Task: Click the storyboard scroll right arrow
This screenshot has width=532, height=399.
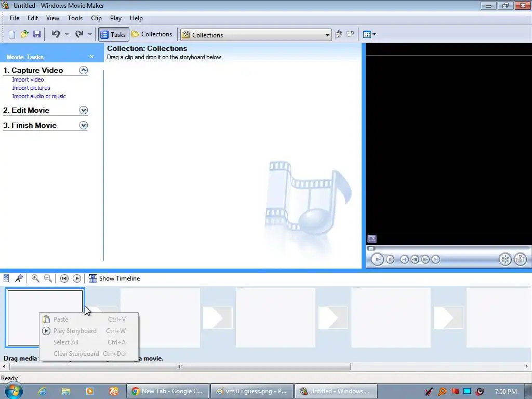Action: point(526,366)
